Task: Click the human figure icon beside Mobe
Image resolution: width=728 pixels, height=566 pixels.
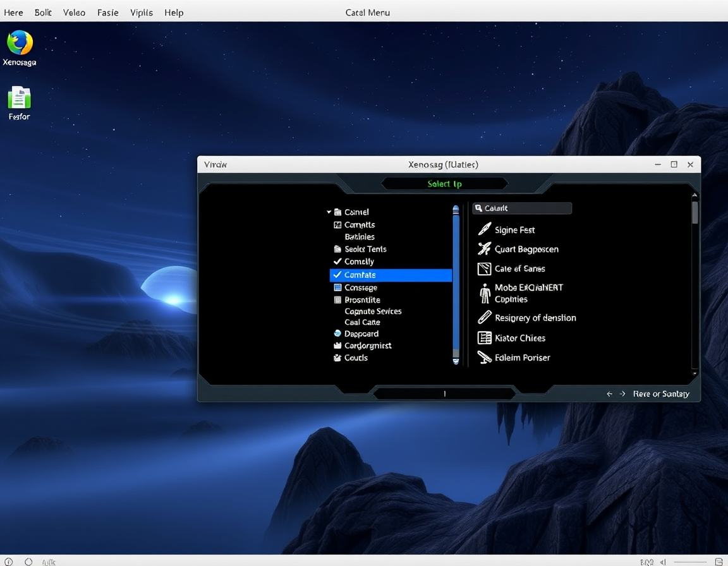Action: 485,293
